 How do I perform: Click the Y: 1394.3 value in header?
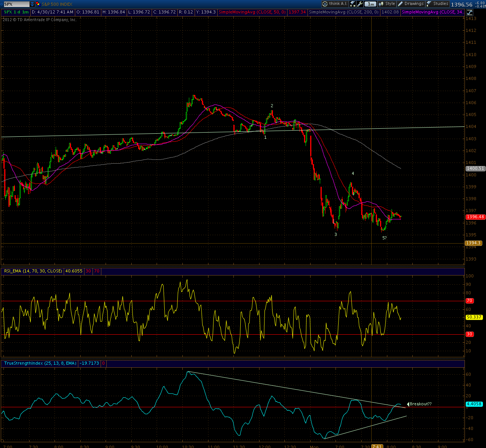tap(206, 12)
